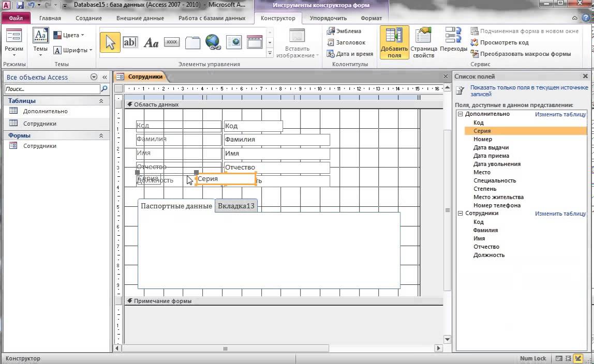
Task: Close the Сотрудники form document
Action: point(445,77)
